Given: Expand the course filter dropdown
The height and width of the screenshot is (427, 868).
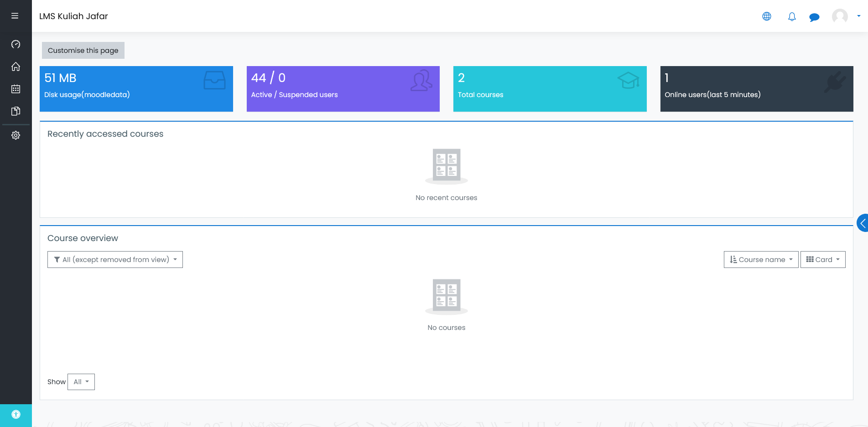Looking at the screenshot, I should point(115,260).
